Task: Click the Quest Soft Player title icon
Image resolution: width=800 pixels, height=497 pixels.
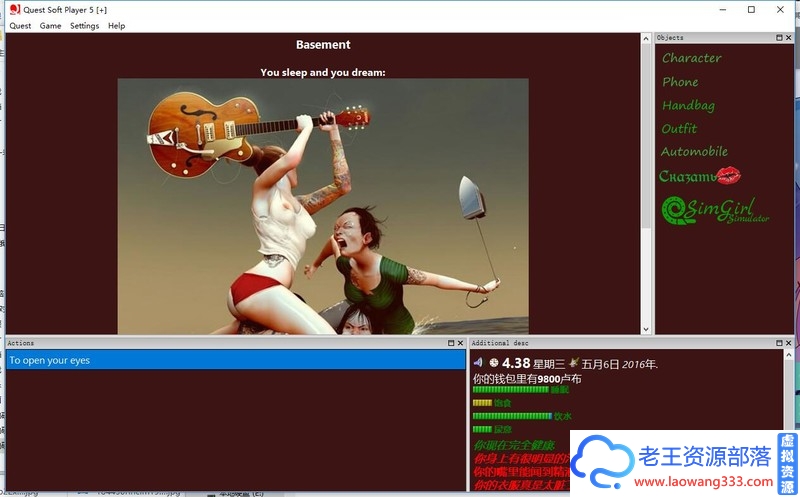Action: [x=15, y=9]
